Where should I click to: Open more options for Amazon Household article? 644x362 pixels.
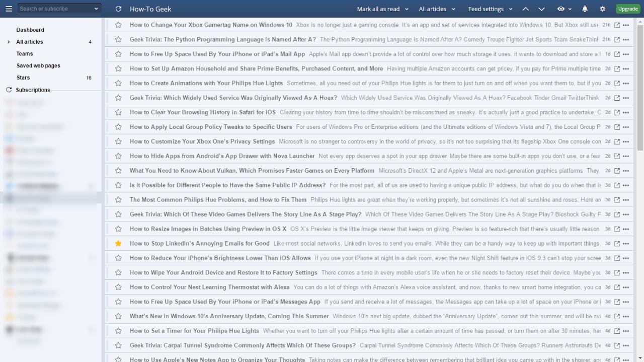626,68
